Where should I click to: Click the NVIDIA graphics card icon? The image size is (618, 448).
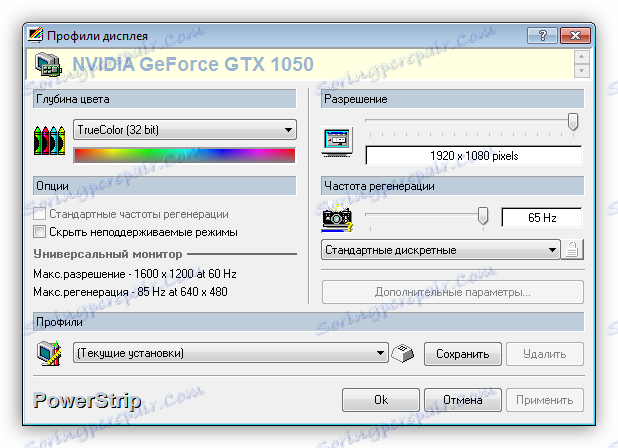(48, 65)
